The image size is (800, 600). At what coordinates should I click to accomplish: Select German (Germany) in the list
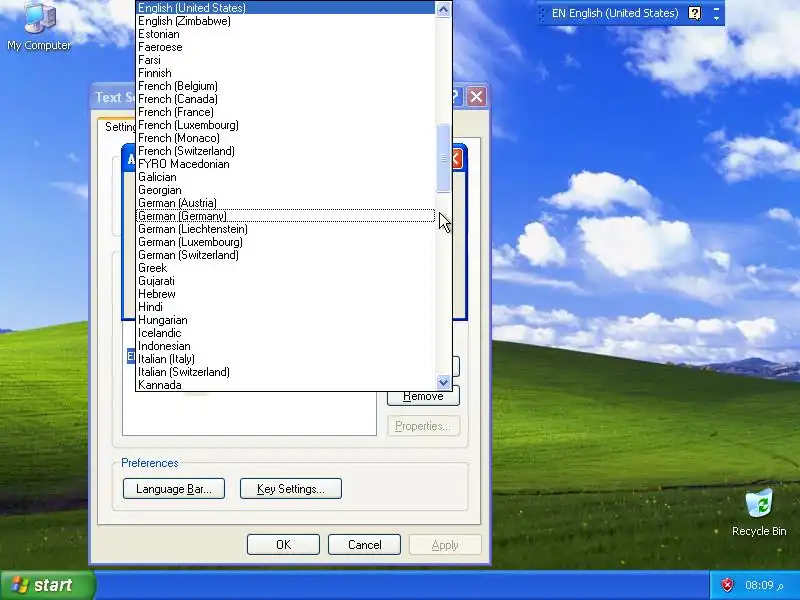(x=286, y=216)
